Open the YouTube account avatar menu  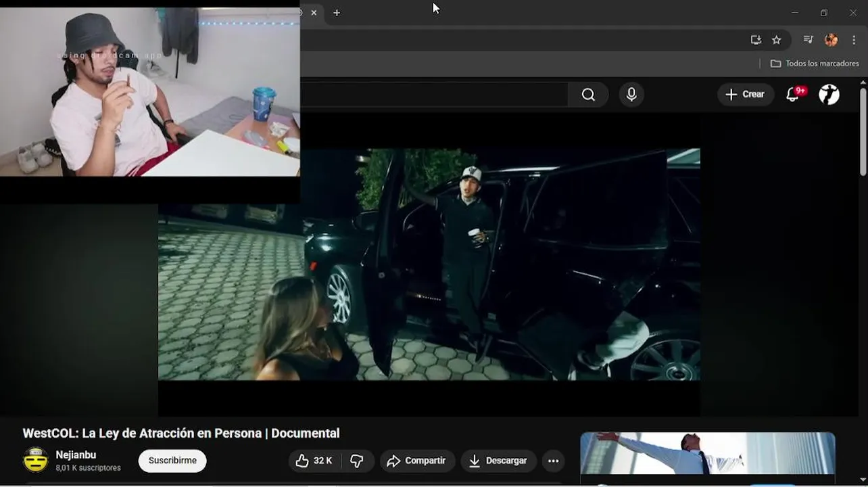coord(829,95)
